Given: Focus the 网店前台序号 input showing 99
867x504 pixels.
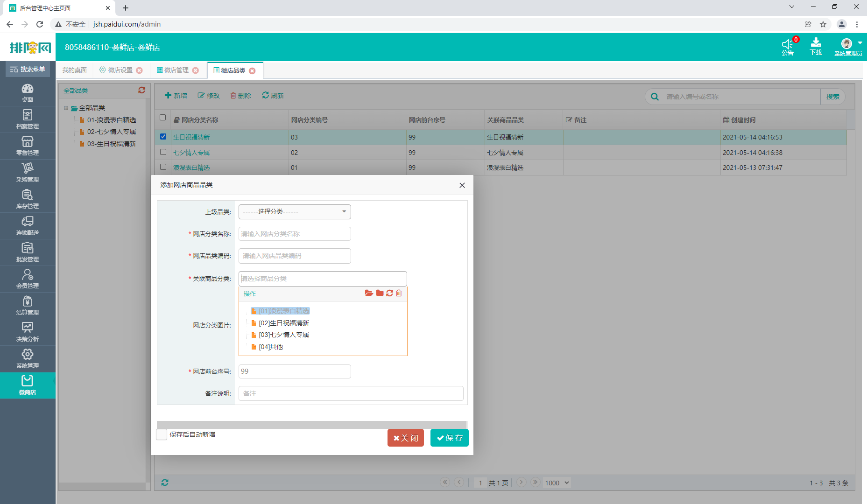Looking at the screenshot, I should tap(295, 371).
